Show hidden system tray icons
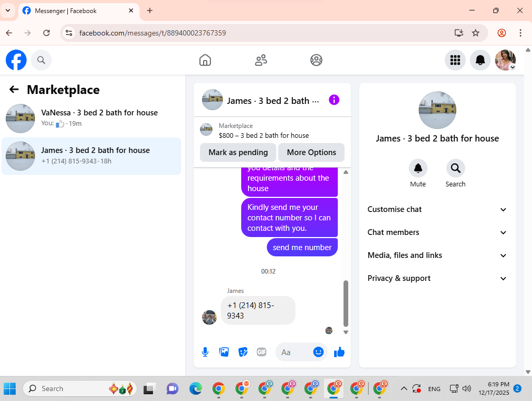Image resolution: width=532 pixels, height=401 pixels. (404, 388)
